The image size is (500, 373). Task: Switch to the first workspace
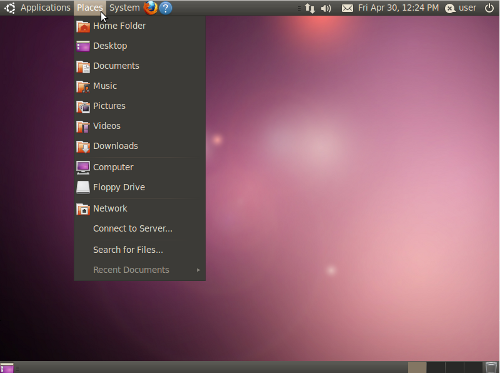click(417, 367)
